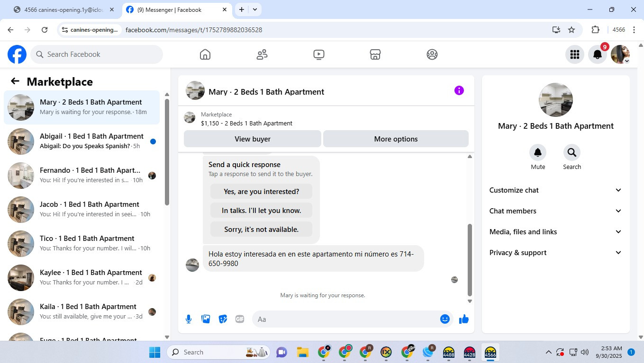Expand Media, files and links section
This screenshot has width=644, height=363.
click(x=556, y=232)
